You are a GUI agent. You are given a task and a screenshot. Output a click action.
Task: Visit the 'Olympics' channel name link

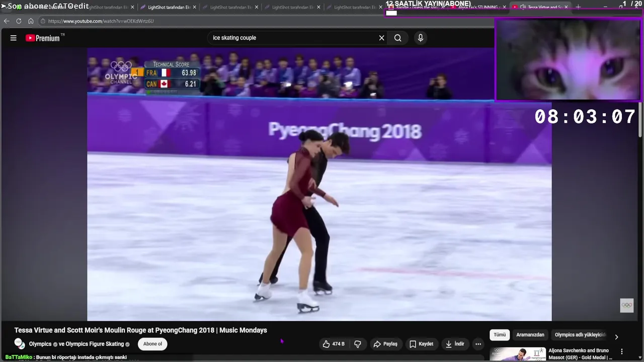(40, 344)
